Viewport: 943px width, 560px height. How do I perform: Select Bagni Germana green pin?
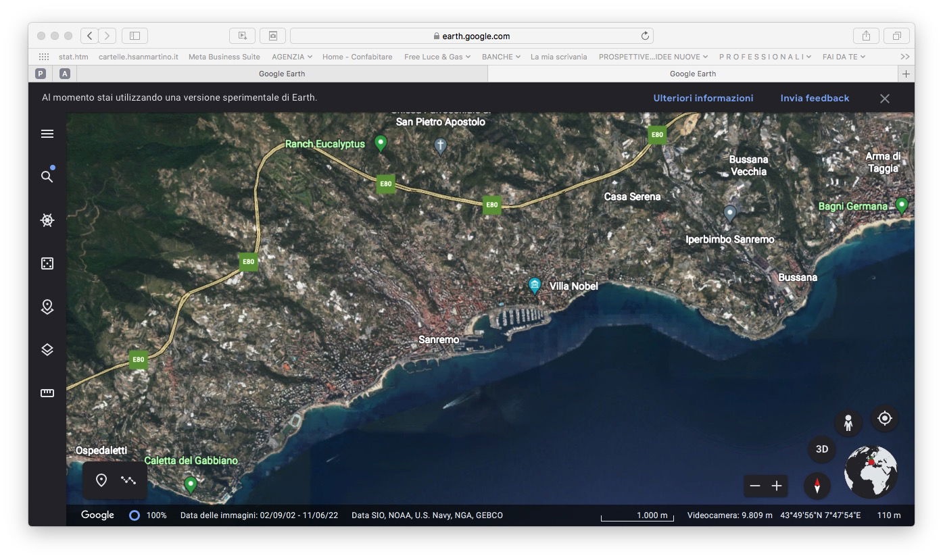(901, 205)
